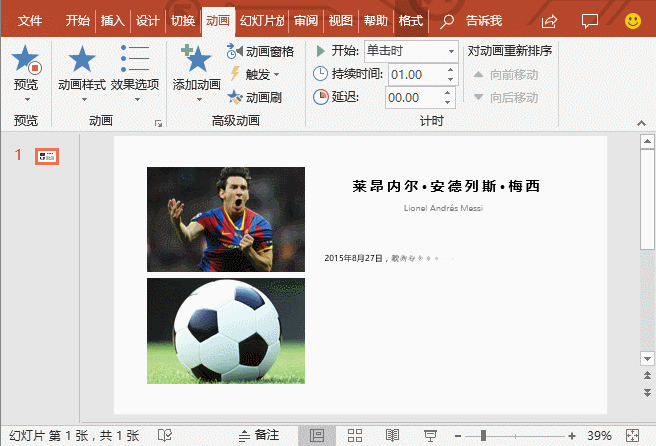The height and width of the screenshot is (446, 656).
Task: Open the Comments speech bubble icon
Action: click(590, 20)
